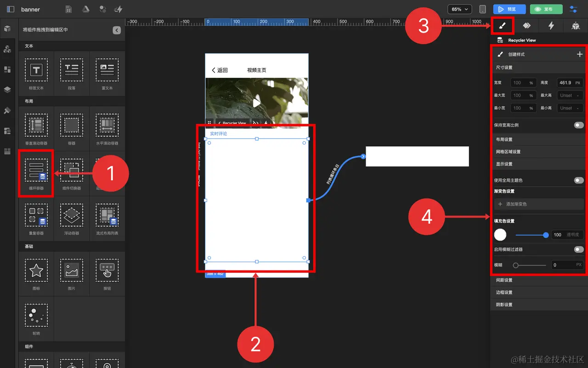Click the 宽度 width percent field

coord(523,83)
